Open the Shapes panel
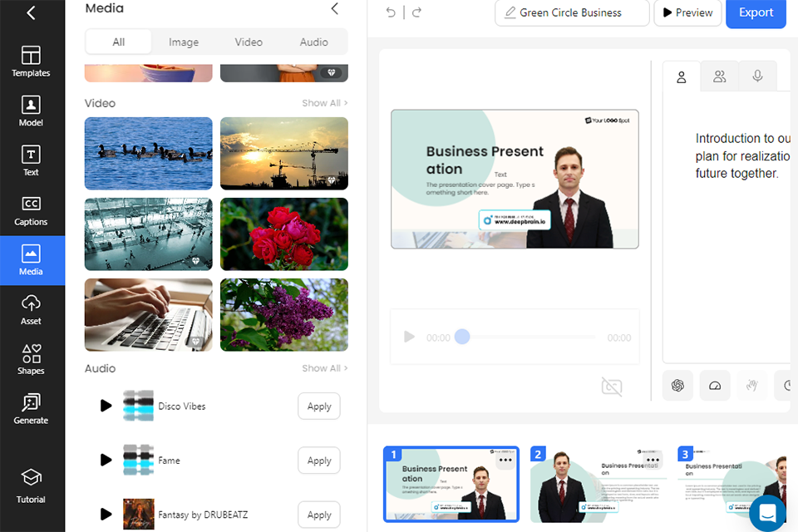Viewport: 798px width, 532px height. click(x=31, y=359)
